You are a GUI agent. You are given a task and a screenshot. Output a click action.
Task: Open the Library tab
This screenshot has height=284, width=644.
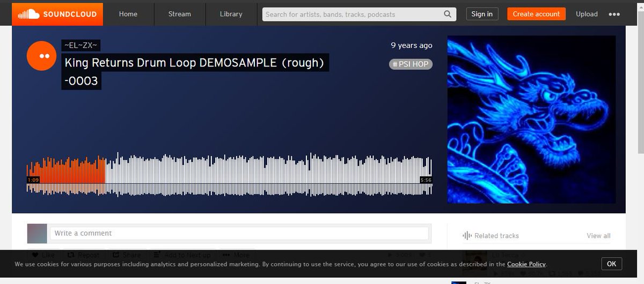231,14
